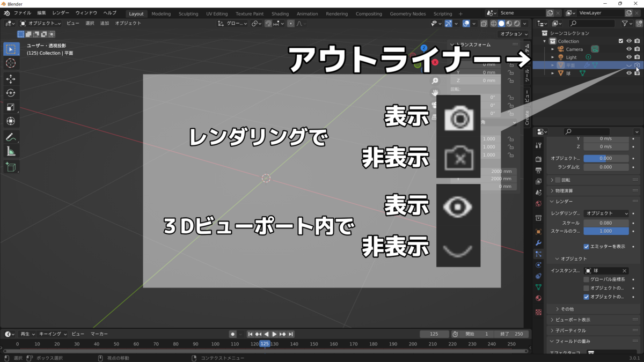Viewport: 644px width, 362px height.
Task: Check グローバル座標系 checkbox
Action: coord(586,279)
